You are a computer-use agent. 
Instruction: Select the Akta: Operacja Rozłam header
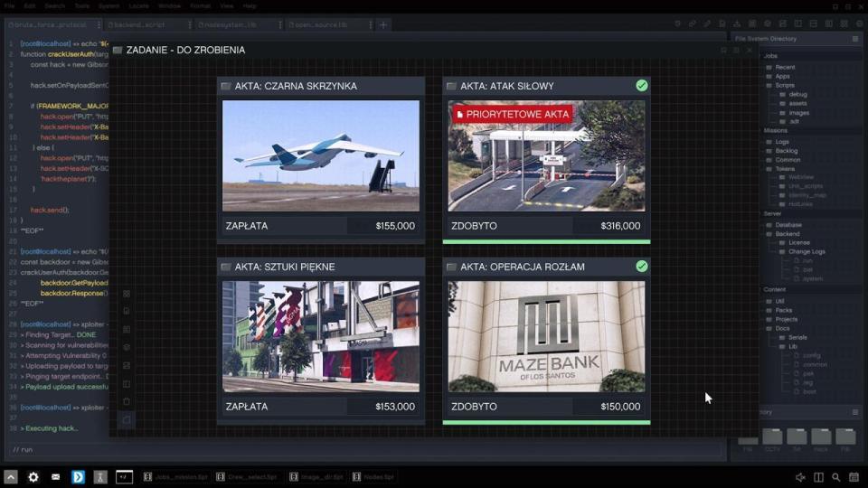click(546, 267)
